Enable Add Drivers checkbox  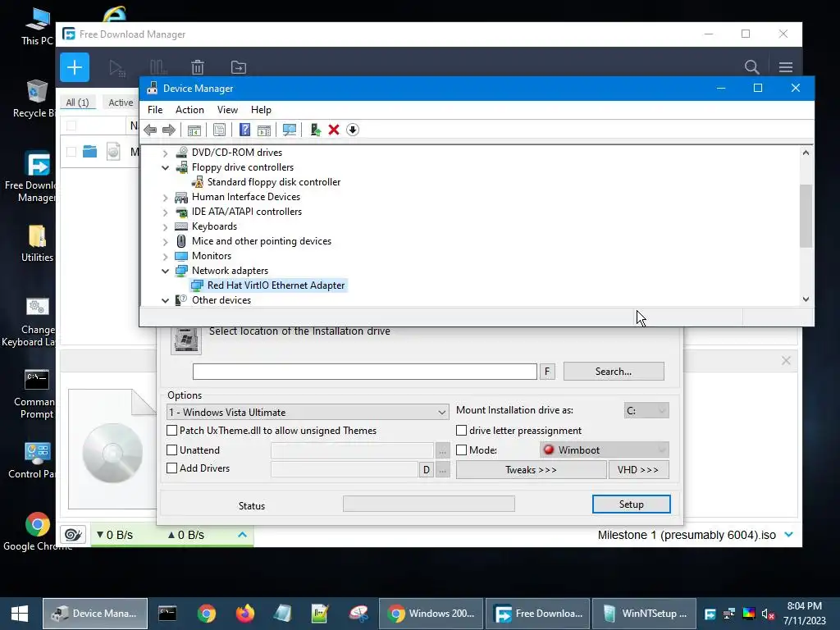(x=172, y=468)
